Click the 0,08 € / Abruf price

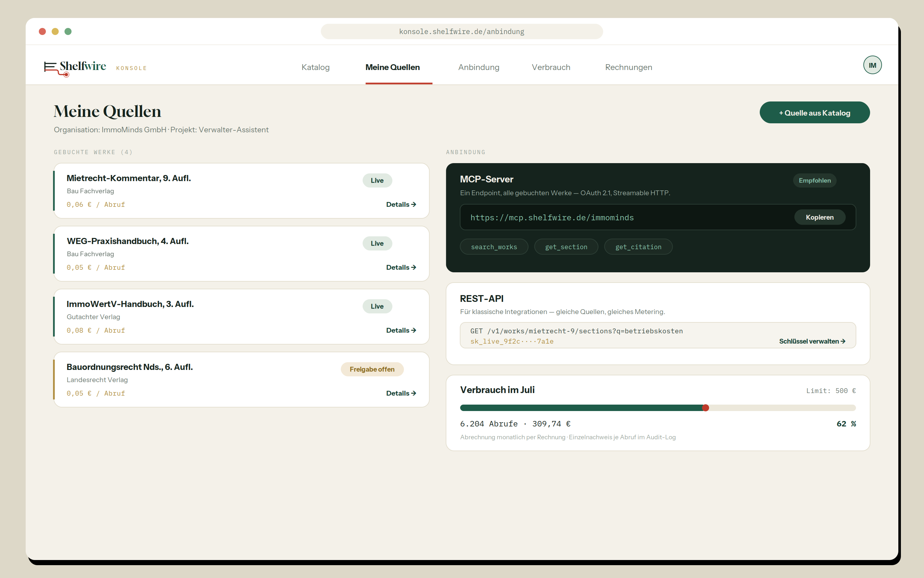pyautogui.click(x=96, y=330)
